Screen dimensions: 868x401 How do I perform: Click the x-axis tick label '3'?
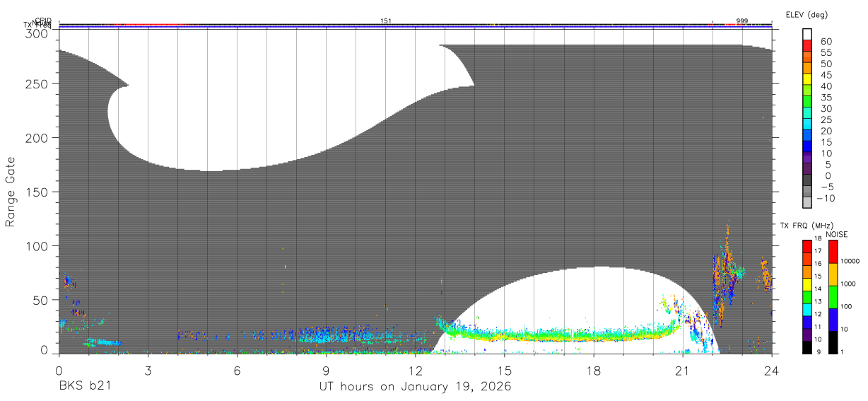click(x=148, y=370)
